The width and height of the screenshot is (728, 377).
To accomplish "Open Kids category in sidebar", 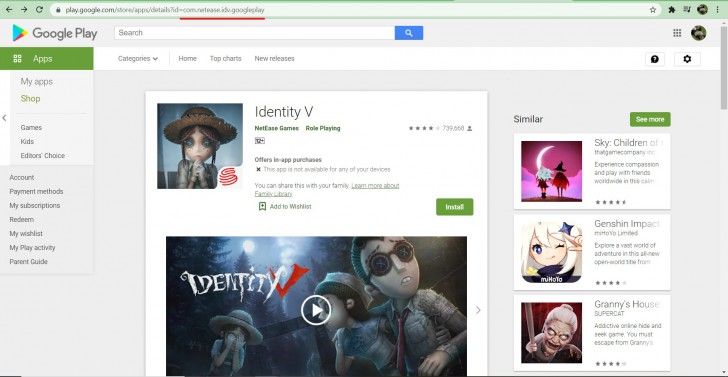I will point(27,141).
